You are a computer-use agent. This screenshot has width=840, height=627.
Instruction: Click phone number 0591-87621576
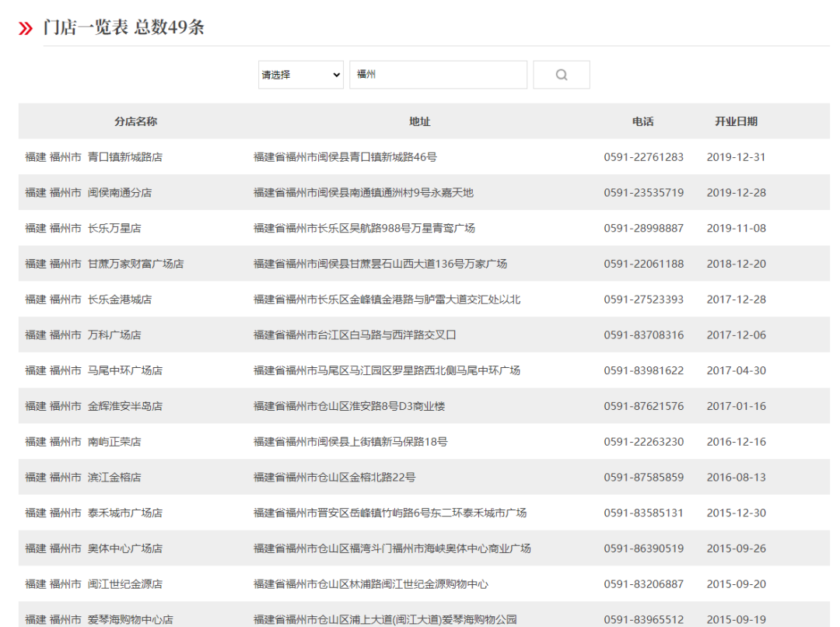coord(643,406)
